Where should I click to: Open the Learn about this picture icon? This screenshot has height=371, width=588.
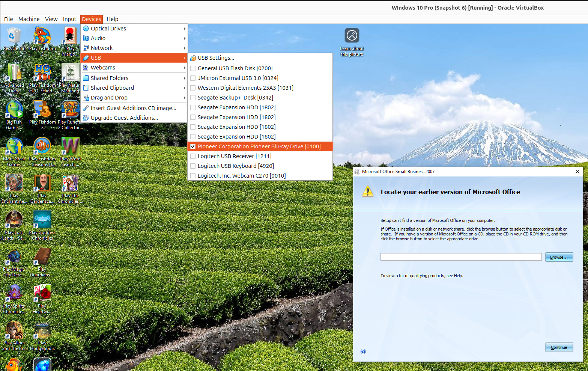pyautogui.click(x=352, y=42)
